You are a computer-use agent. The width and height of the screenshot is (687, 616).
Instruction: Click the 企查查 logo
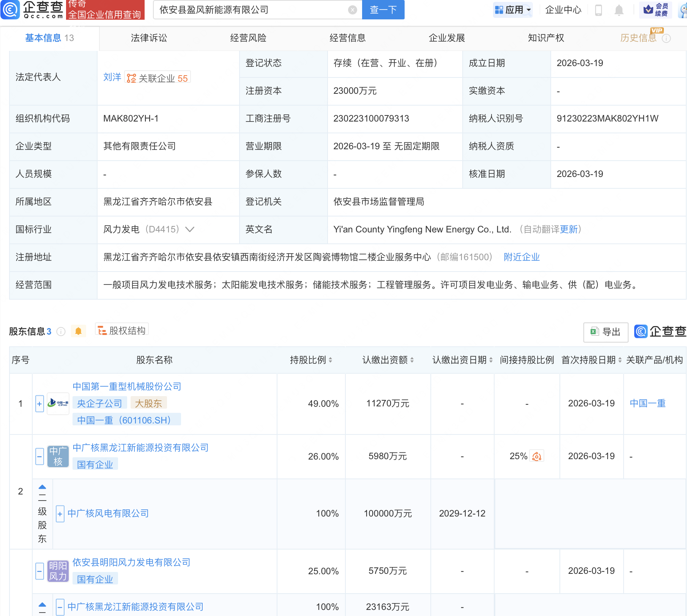[x=32, y=10]
